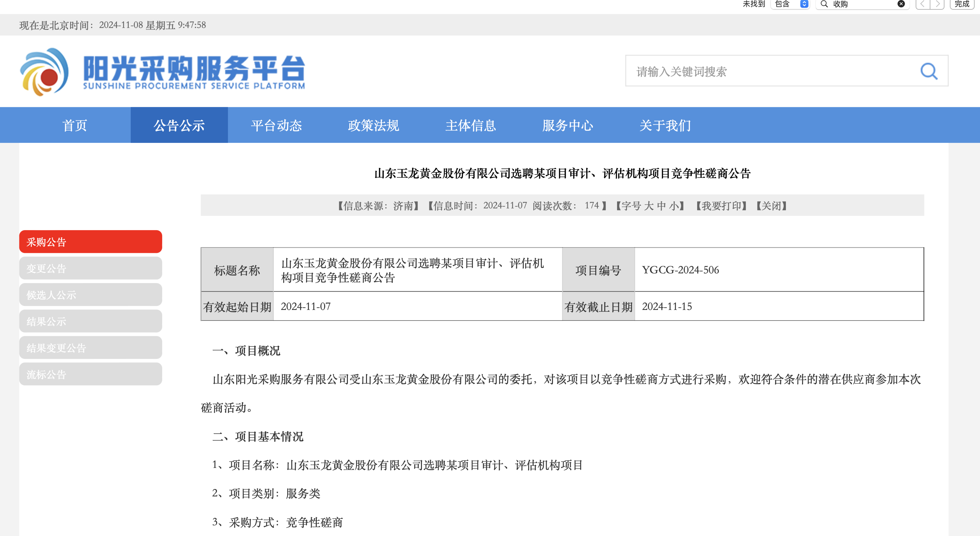Click the 我要打印 print link

coord(722,206)
